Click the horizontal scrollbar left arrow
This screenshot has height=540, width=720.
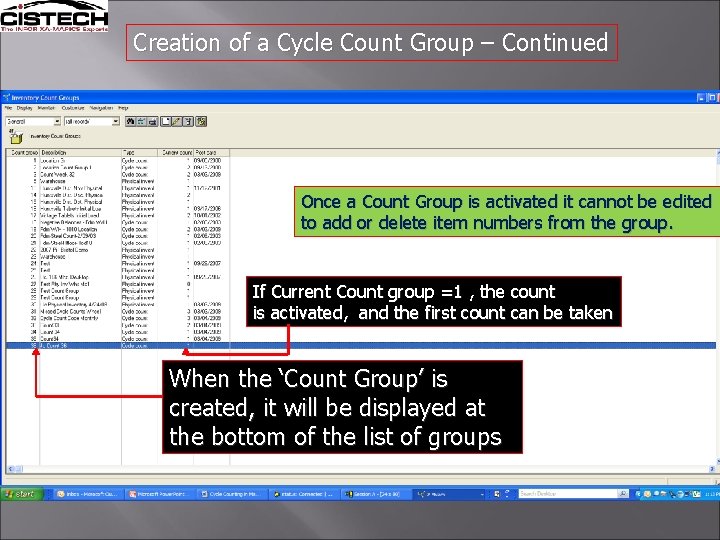point(10,469)
